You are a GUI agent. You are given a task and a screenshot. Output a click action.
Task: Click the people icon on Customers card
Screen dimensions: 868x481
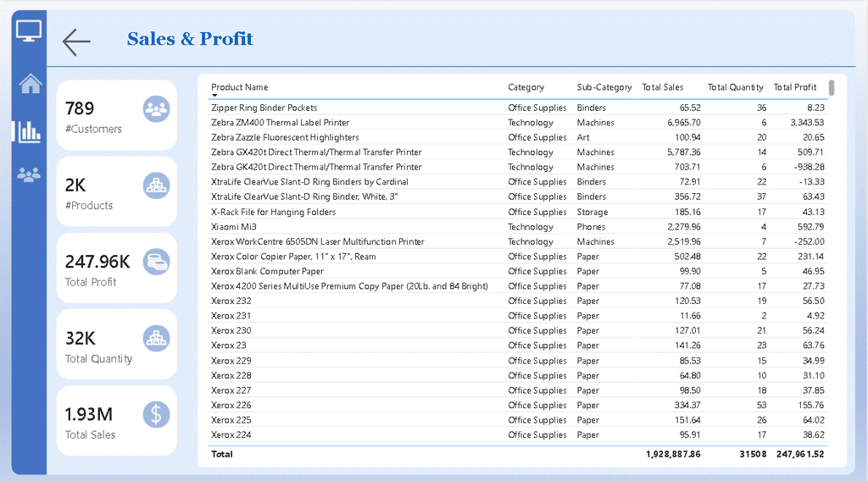pyautogui.click(x=156, y=108)
